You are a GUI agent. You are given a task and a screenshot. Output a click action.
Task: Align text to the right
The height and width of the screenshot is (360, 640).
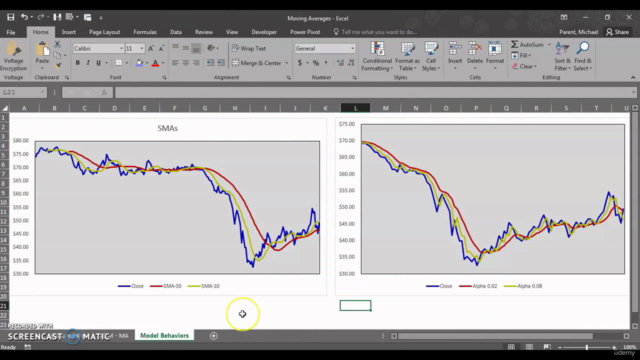(196, 63)
